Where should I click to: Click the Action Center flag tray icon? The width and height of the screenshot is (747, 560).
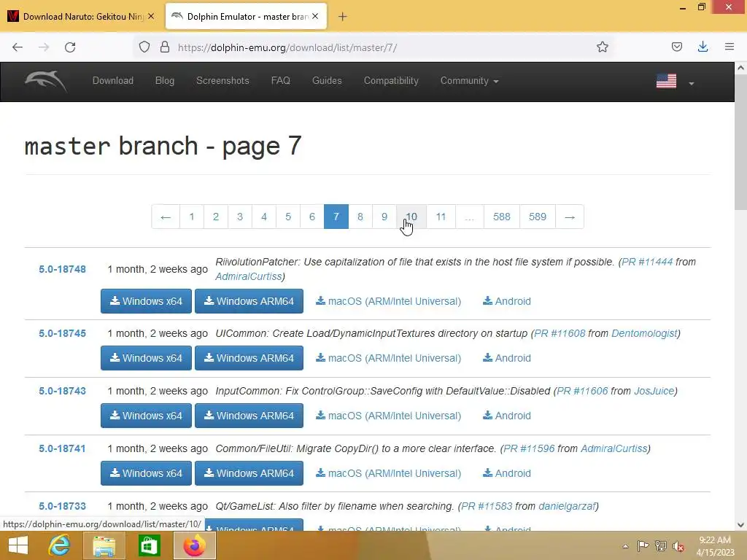click(x=643, y=545)
